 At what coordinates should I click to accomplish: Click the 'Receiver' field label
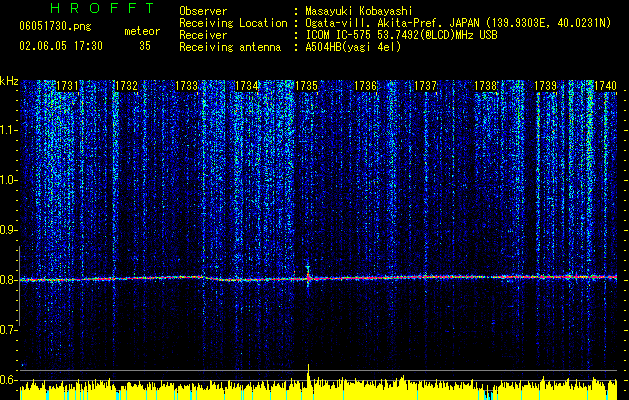pyautogui.click(x=203, y=35)
